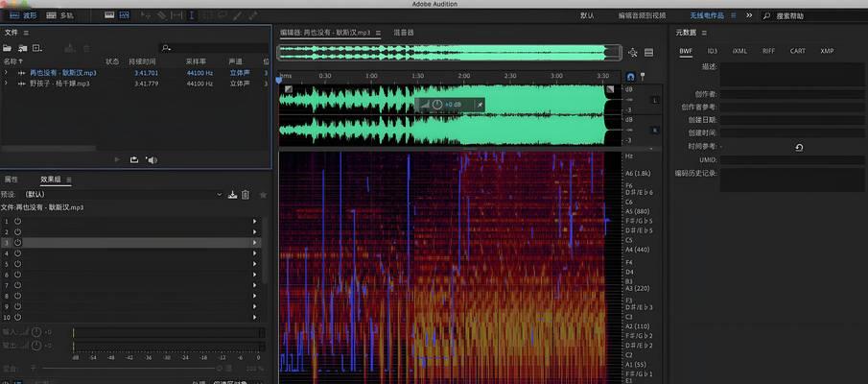Select the 编辑音频到视频 workspace
Image resolution: width=868 pixels, height=384 pixels.
643,15
